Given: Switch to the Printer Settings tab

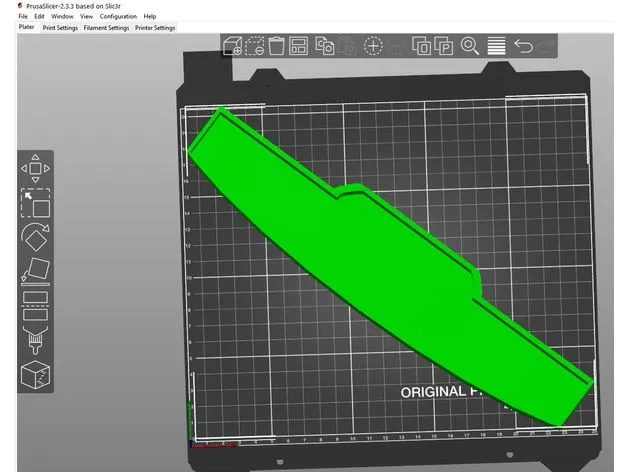Looking at the screenshot, I should tap(155, 28).
